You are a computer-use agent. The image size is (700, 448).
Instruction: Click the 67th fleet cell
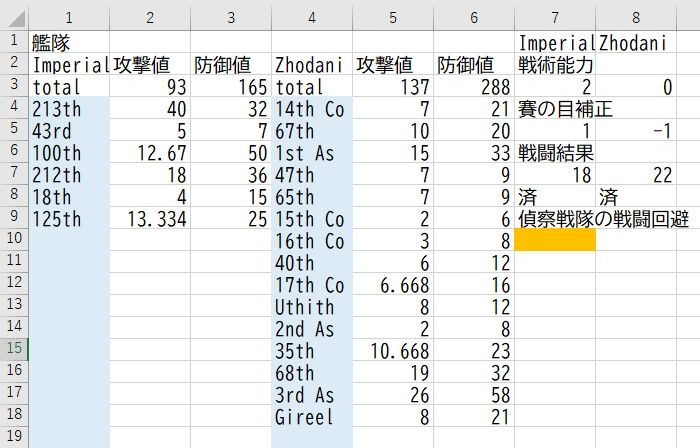click(x=312, y=130)
